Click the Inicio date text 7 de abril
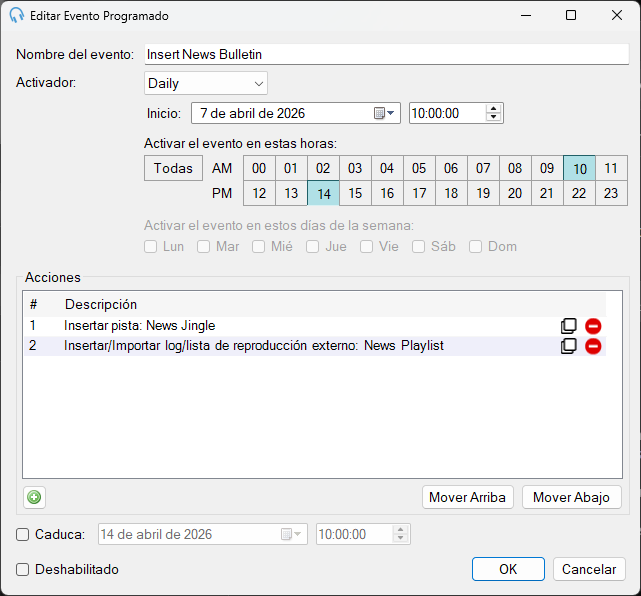641x596 pixels. coord(253,113)
